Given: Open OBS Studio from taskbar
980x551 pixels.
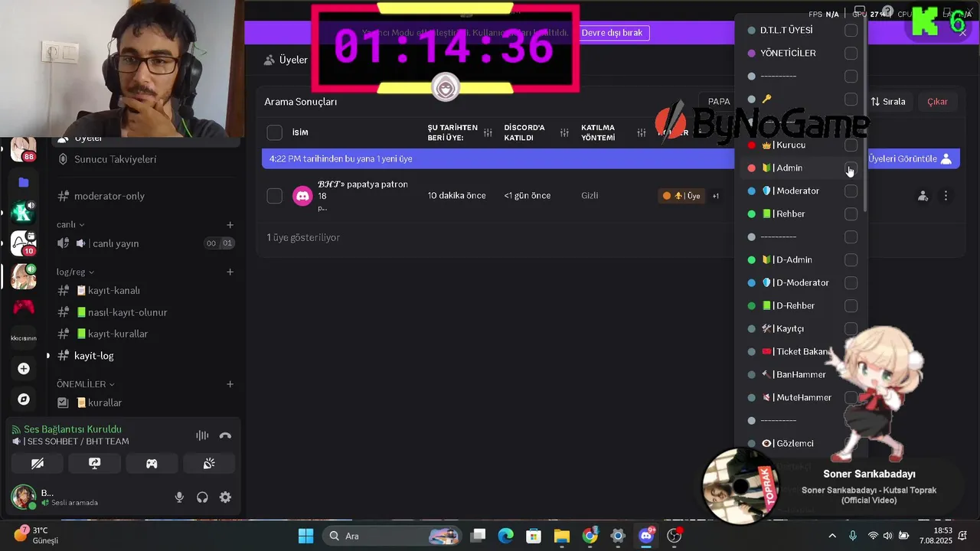Looking at the screenshot, I should point(675,536).
